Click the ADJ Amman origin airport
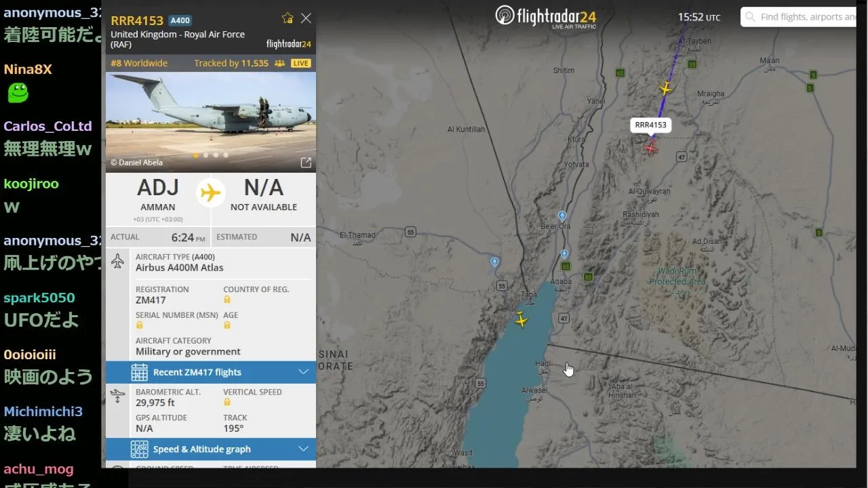The width and height of the screenshot is (868, 488). [158, 195]
